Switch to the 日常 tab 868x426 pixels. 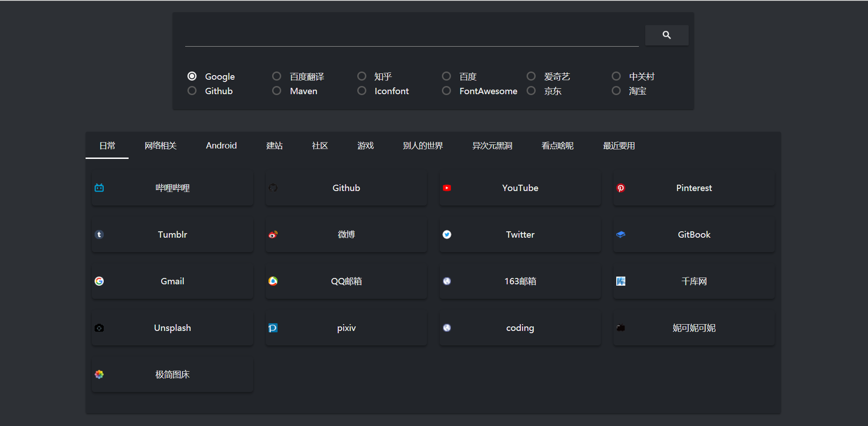(x=107, y=146)
